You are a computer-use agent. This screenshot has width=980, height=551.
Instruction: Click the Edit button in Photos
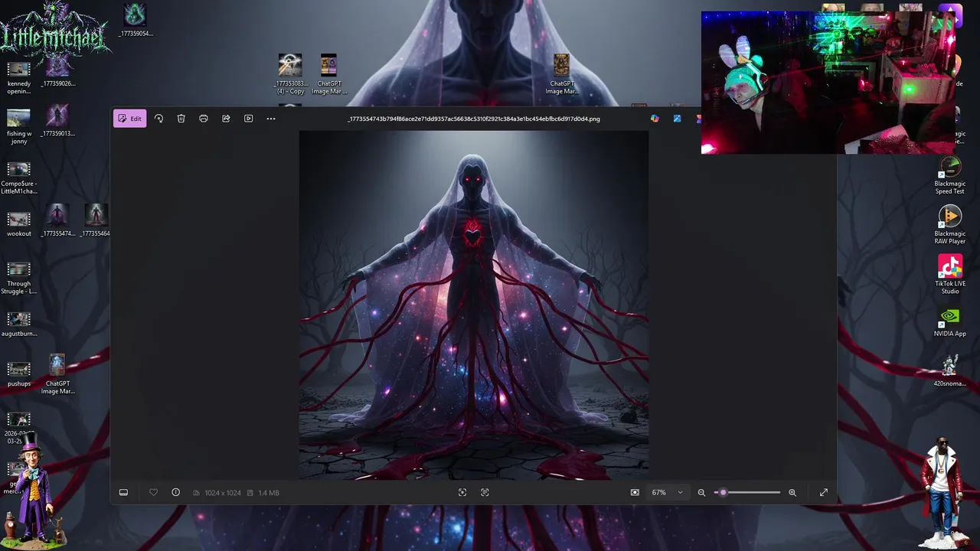coord(129,119)
